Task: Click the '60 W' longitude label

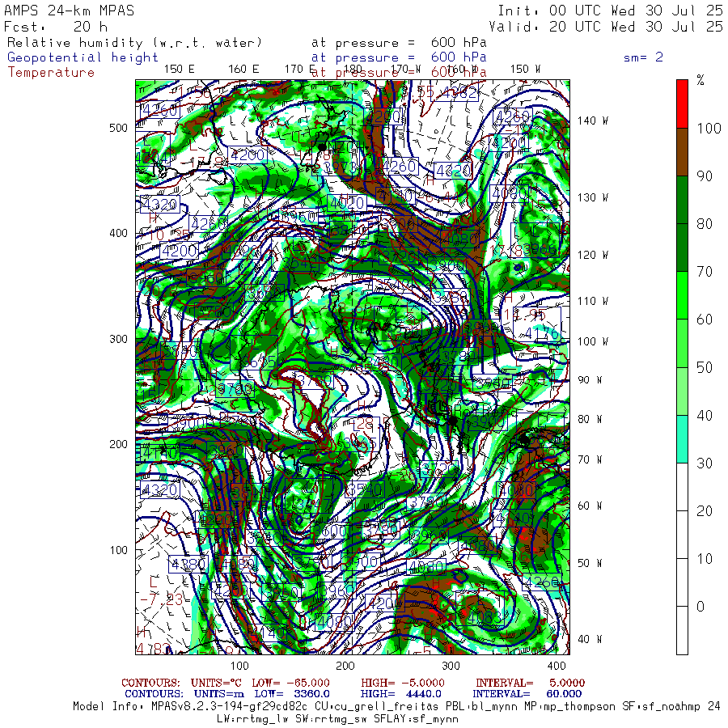Action: (590, 506)
